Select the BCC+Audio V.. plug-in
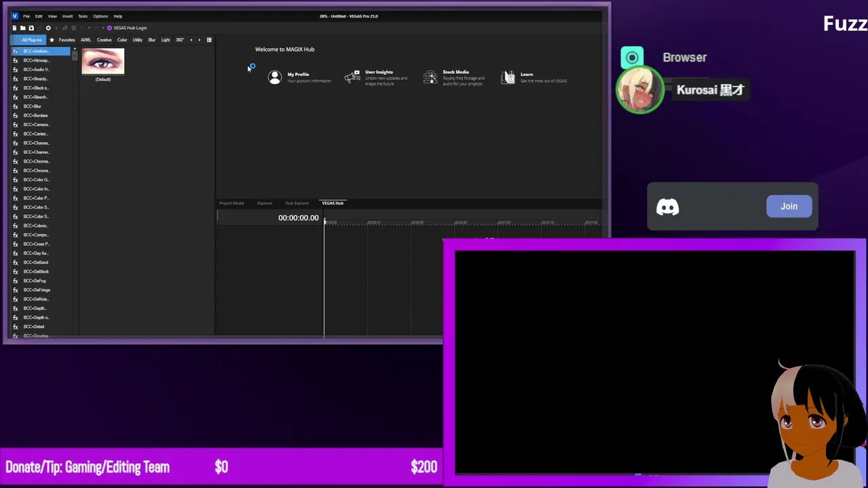This screenshot has height=488, width=868. 41,70
